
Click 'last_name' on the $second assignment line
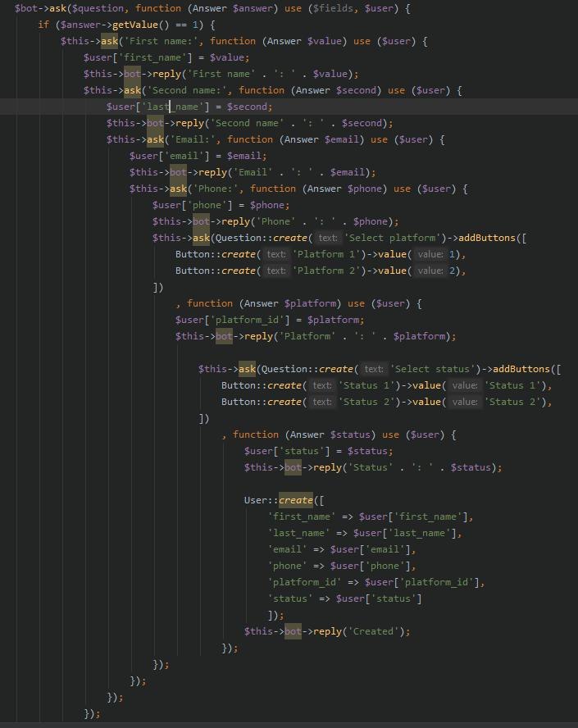[x=173, y=107]
